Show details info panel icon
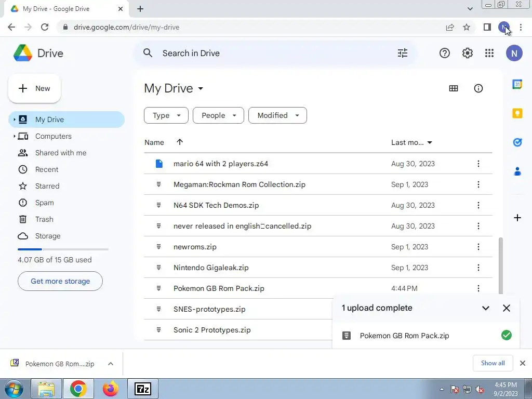The width and height of the screenshot is (532, 399). click(x=478, y=88)
